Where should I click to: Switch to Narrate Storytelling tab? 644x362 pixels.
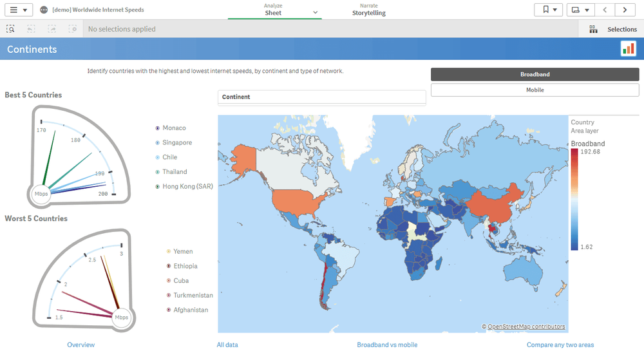click(369, 10)
